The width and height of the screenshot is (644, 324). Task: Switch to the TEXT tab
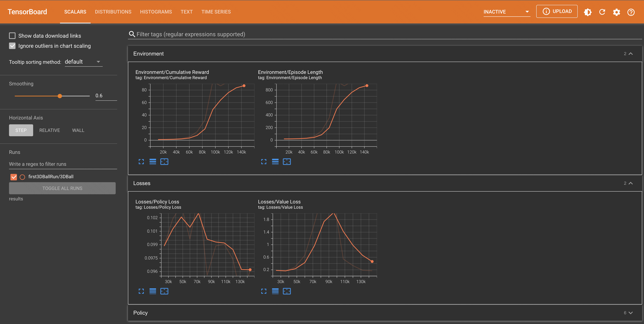point(186,12)
